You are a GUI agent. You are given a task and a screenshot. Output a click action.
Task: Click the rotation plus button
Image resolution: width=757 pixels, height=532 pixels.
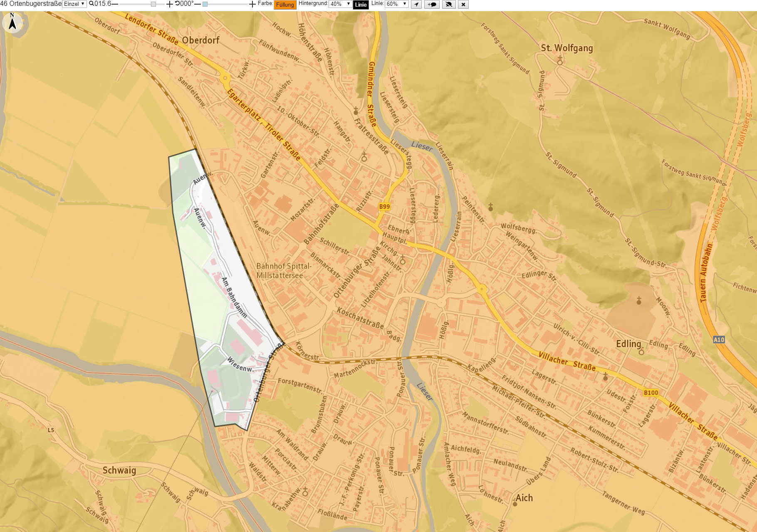pos(252,4)
